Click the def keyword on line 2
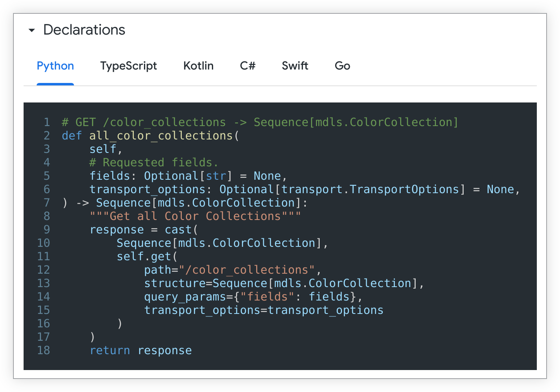560x392 pixels. pyautogui.click(x=72, y=136)
